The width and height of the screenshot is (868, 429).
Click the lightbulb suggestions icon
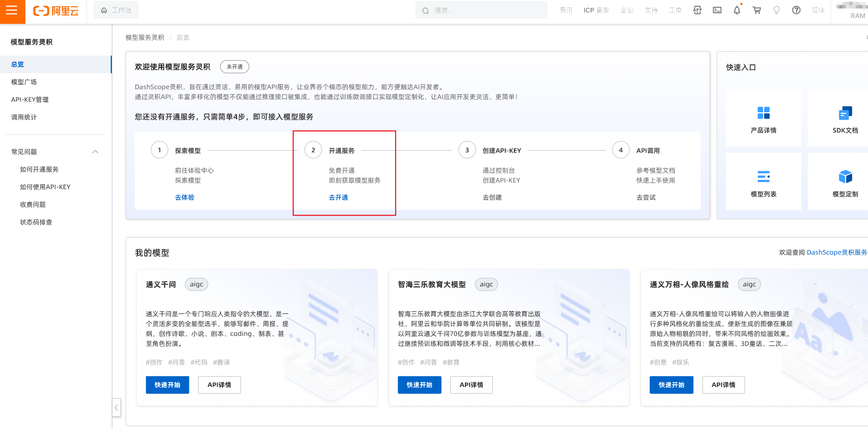776,10
